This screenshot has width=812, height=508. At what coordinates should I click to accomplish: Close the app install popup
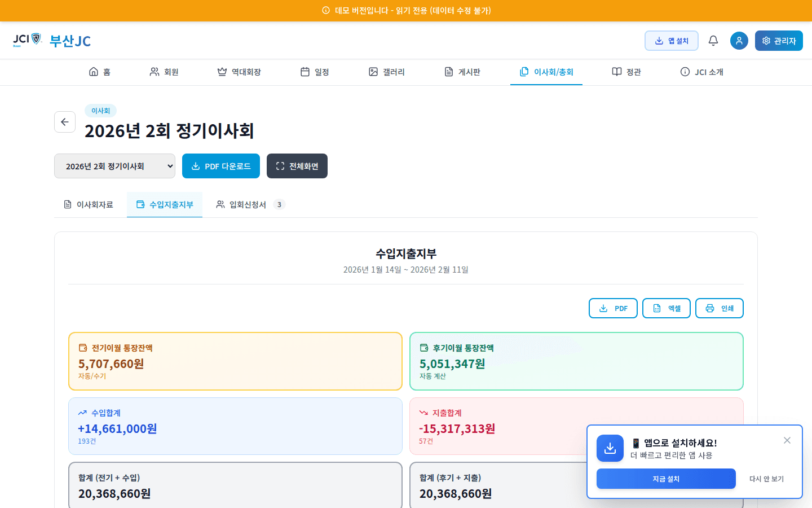coord(787,440)
